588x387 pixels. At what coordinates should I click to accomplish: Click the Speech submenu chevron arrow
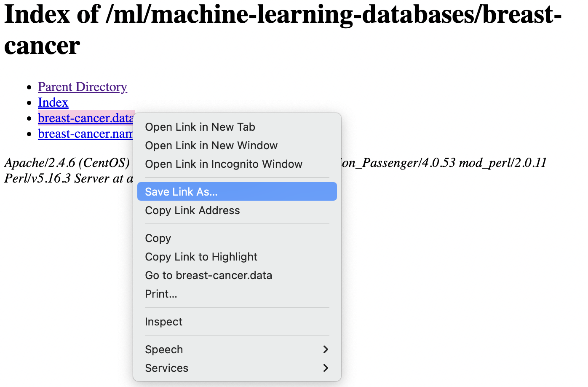[x=325, y=349]
